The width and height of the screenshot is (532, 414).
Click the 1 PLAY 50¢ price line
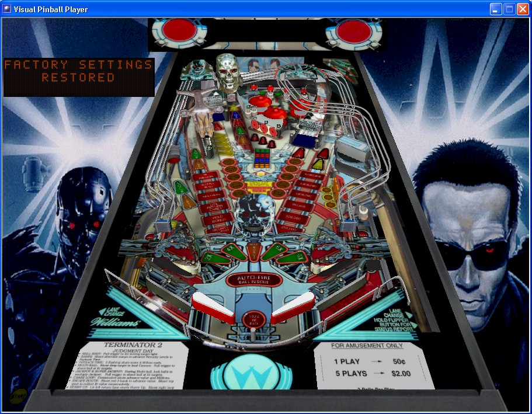[x=369, y=361]
